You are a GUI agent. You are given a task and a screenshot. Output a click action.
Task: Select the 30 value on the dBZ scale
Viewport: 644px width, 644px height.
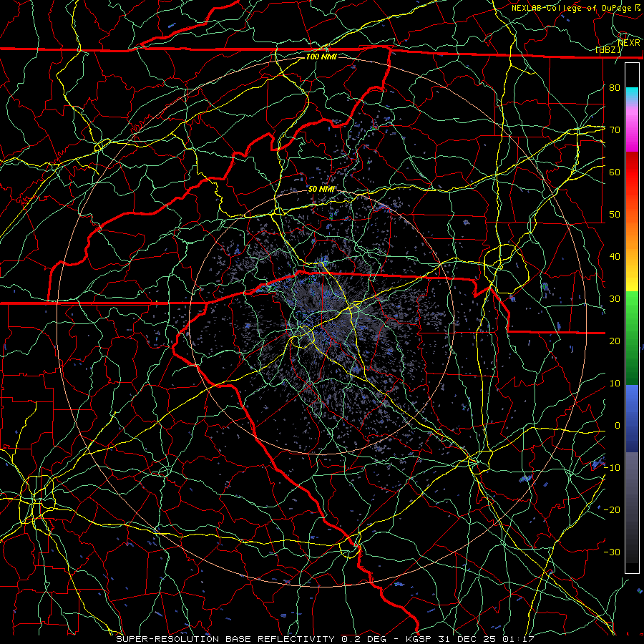click(615, 299)
